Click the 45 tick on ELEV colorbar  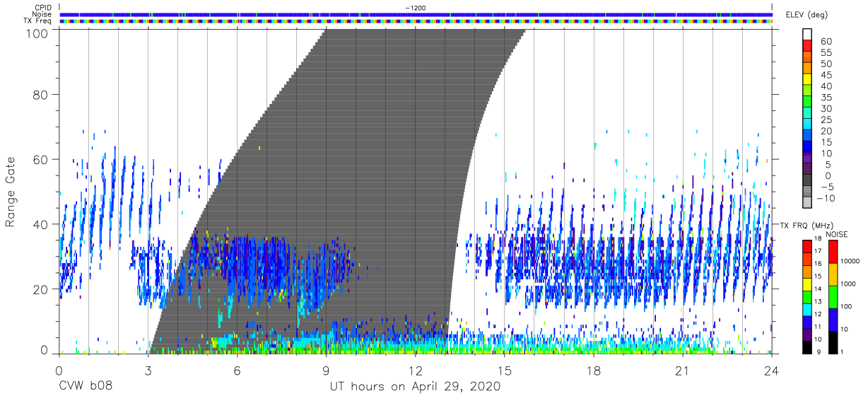[x=826, y=74]
